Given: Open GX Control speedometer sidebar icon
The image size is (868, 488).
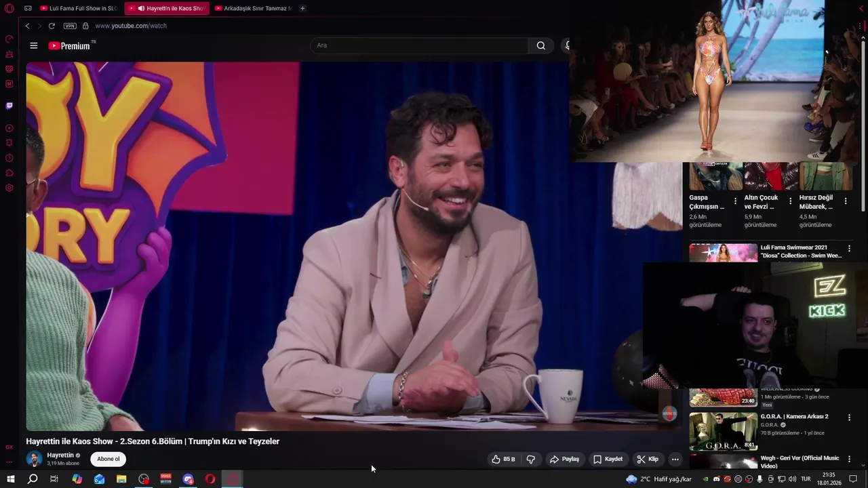Looking at the screenshot, I should (9, 39).
